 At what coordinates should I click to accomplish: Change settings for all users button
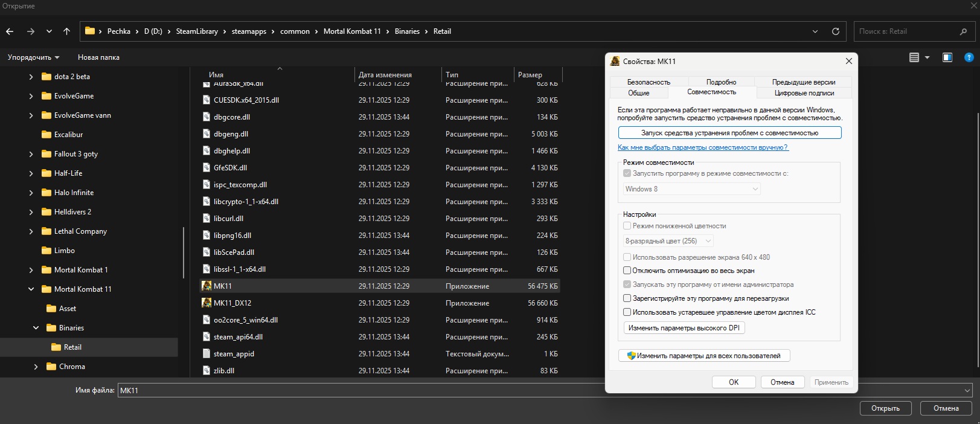(704, 356)
